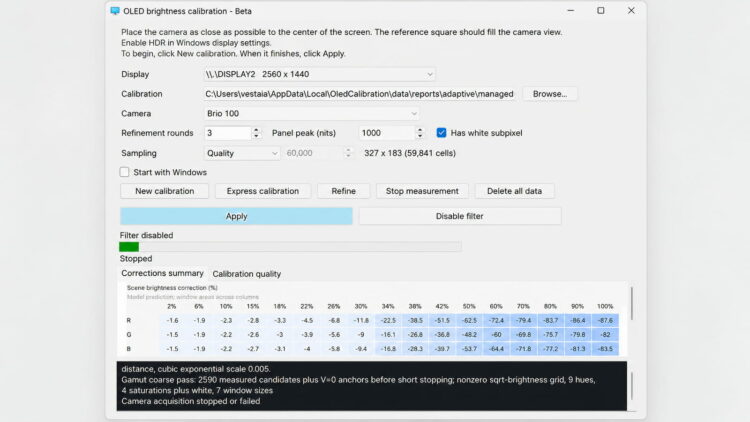Click the B row 100% cell -83.5
This screenshot has height=422, width=750.
pyautogui.click(x=605, y=349)
